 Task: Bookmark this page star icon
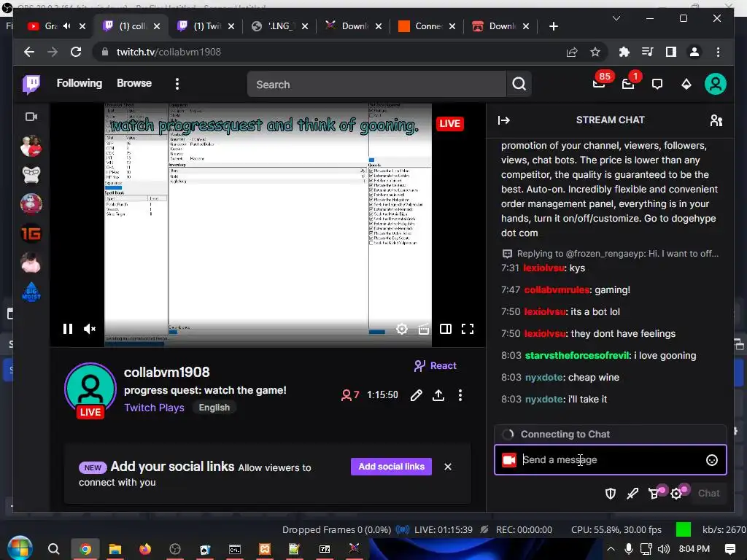pyautogui.click(x=595, y=52)
